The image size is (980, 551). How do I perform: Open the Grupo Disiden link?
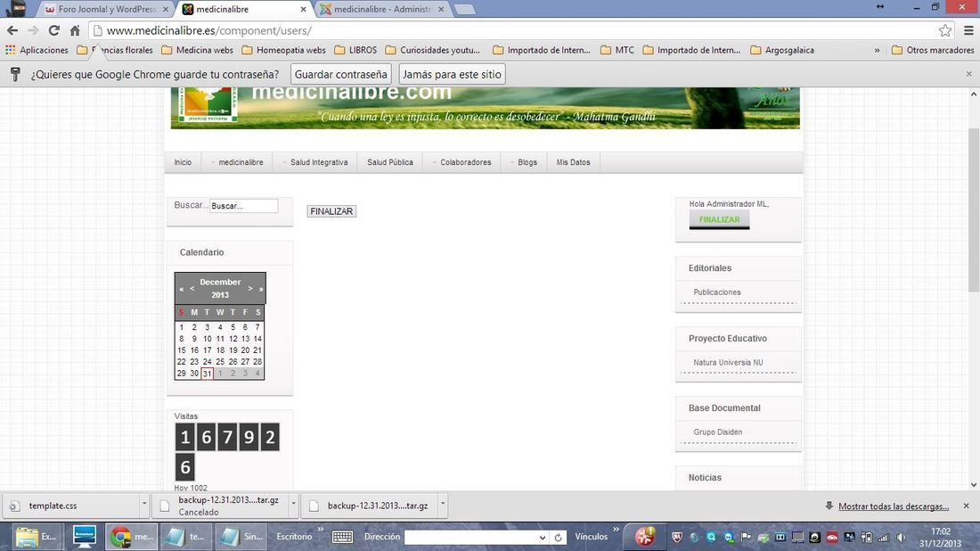point(717,432)
